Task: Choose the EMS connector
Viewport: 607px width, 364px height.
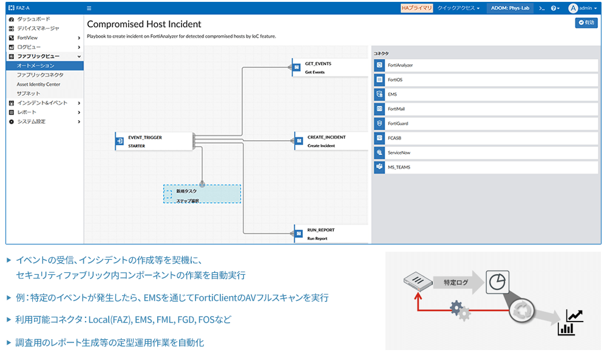Action: click(x=486, y=95)
